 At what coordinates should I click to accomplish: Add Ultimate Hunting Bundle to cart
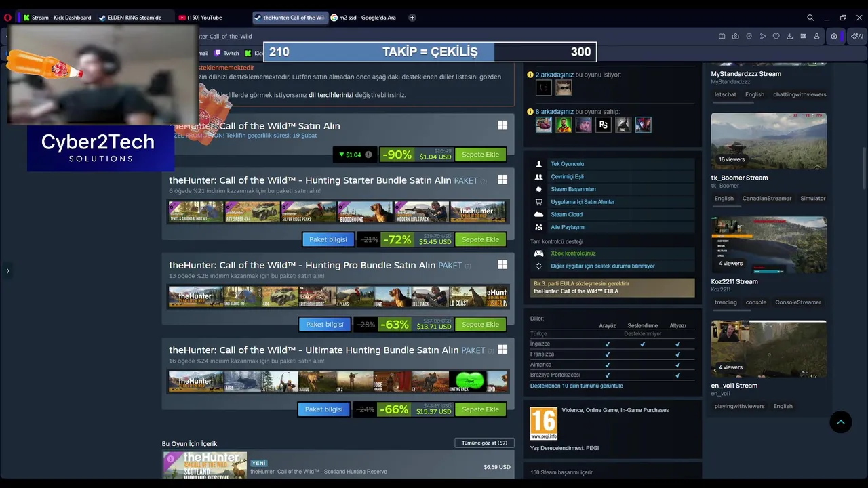[x=480, y=409]
